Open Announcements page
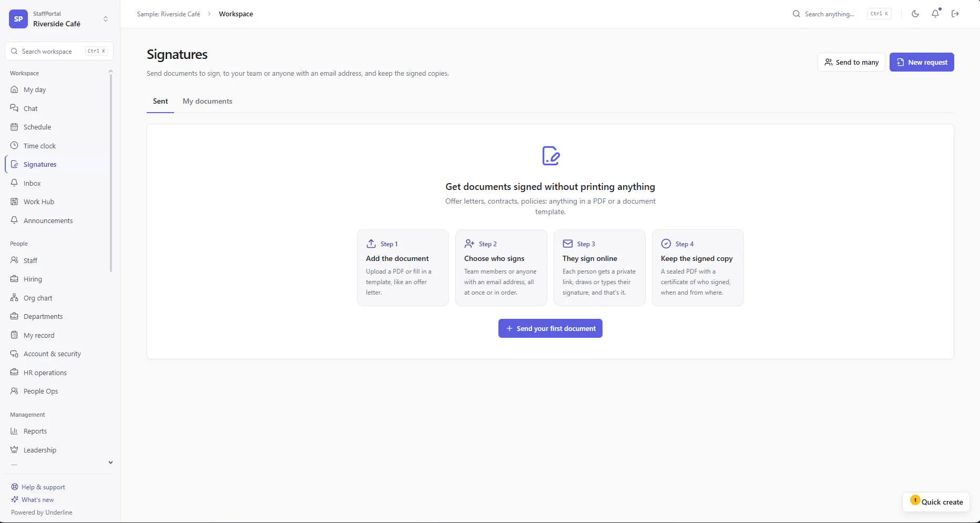 coord(57,220)
